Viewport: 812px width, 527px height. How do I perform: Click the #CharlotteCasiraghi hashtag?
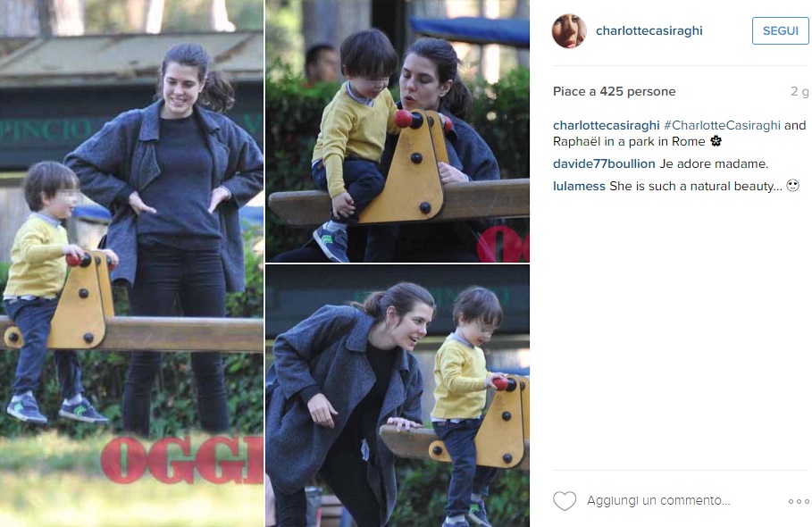point(722,125)
